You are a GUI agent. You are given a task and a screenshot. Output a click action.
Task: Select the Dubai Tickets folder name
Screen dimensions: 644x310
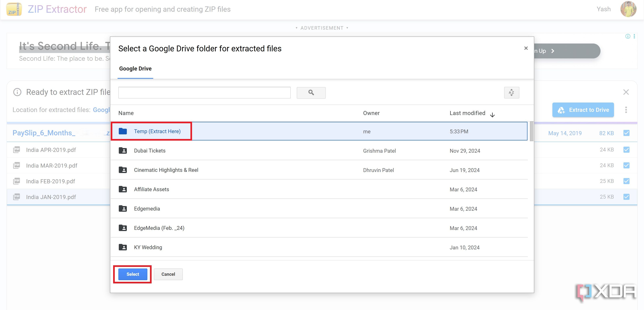click(150, 151)
